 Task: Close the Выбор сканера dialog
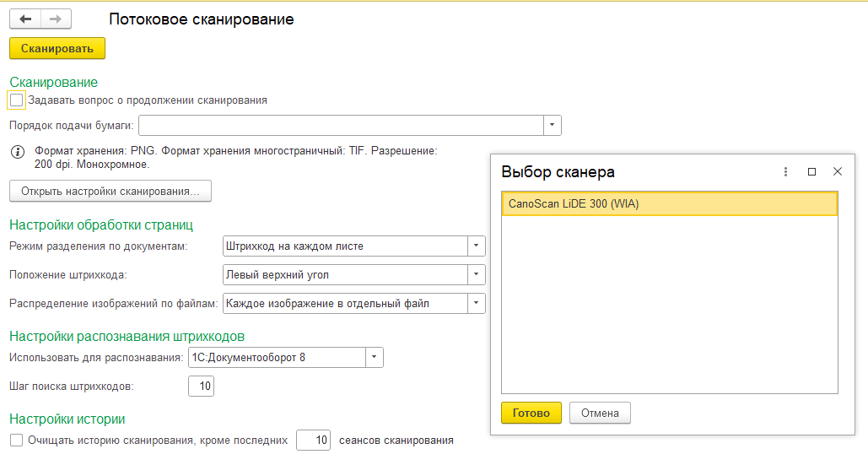coord(838,171)
